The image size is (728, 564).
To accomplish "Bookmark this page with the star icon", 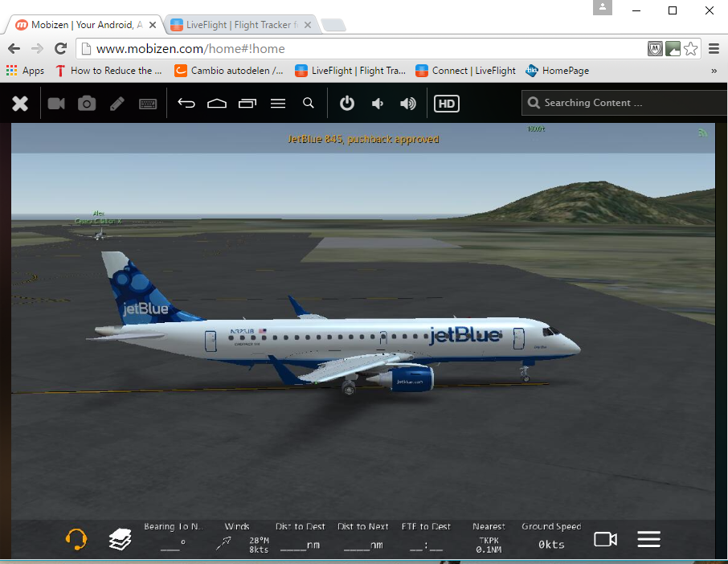I will click(690, 48).
